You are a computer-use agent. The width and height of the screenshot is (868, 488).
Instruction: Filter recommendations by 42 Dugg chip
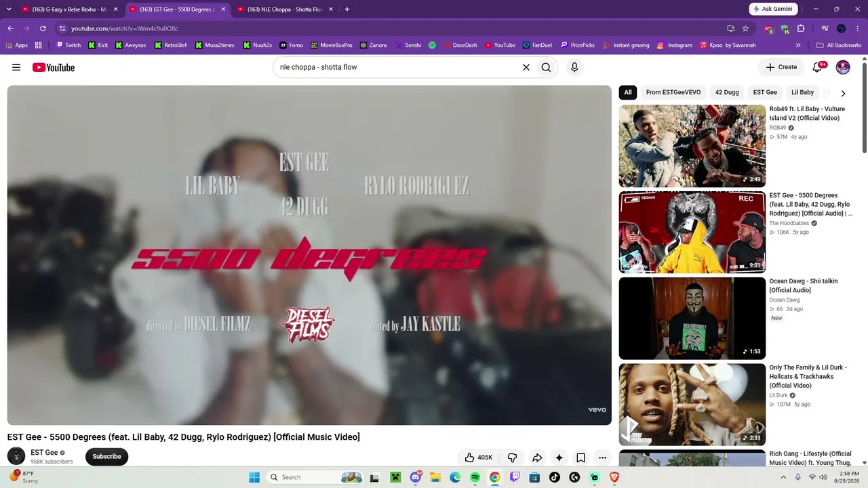click(727, 92)
